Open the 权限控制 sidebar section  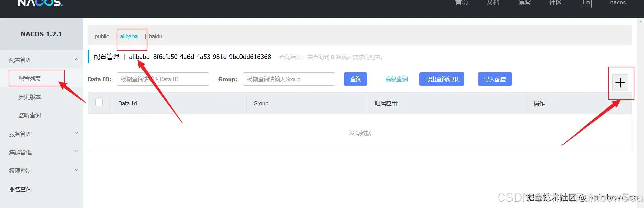[20, 171]
